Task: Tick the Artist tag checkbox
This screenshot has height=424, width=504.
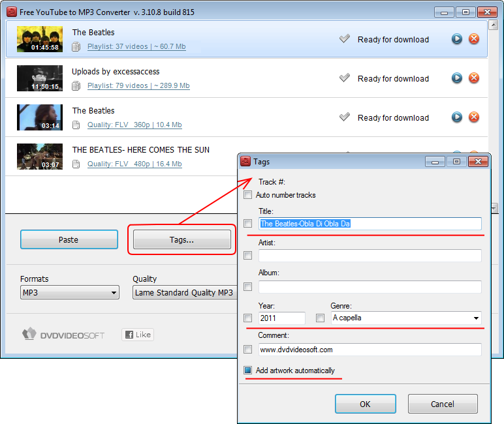Action: pyautogui.click(x=248, y=255)
